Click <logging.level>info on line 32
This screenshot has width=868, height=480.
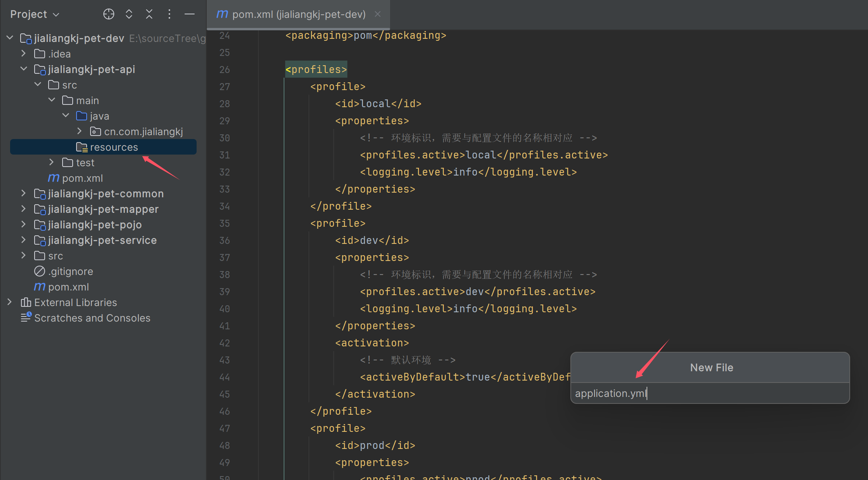point(418,172)
